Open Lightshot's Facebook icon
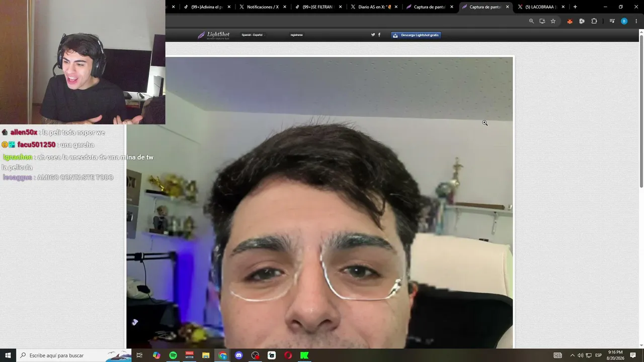This screenshot has height=362, width=644. pos(379,35)
